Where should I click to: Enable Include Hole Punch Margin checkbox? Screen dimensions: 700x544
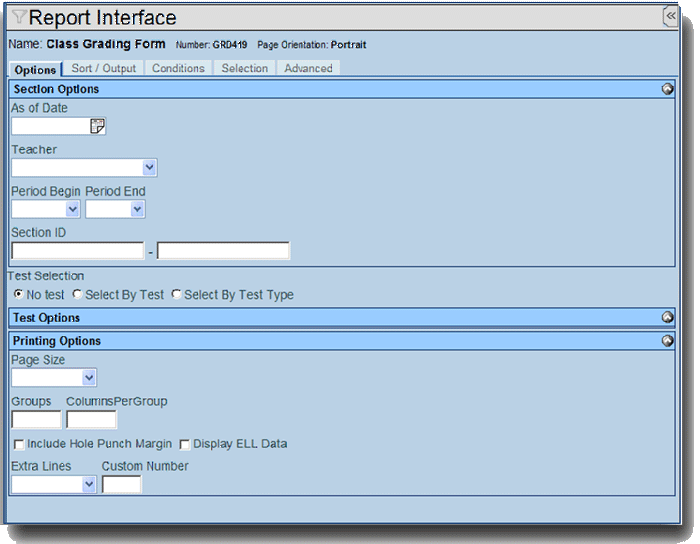point(18,444)
